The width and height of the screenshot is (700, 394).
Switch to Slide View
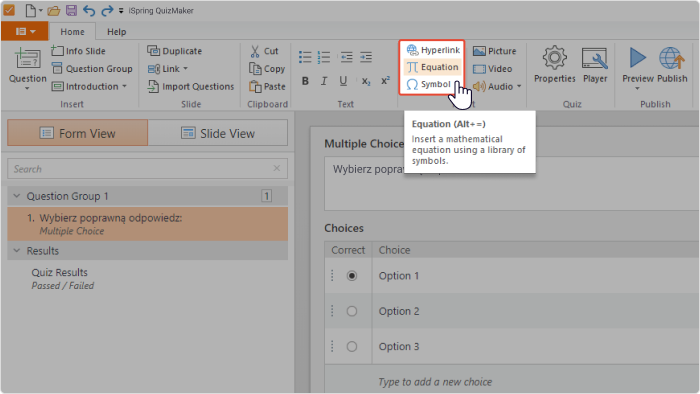pyautogui.click(x=218, y=133)
